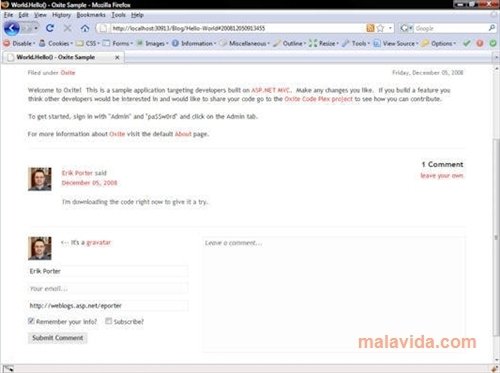Click Erik Porter's comment avatar thumbnail
This screenshot has height=373, width=500.
coord(40,179)
